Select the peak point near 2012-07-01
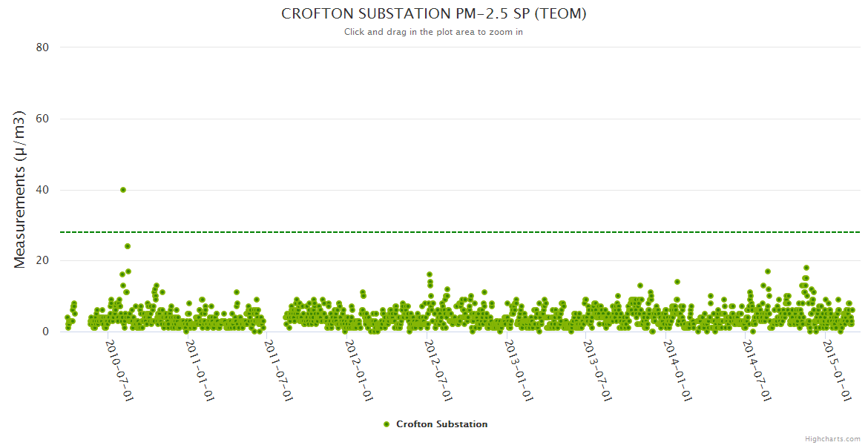This screenshot has width=868, height=445. coord(430,274)
